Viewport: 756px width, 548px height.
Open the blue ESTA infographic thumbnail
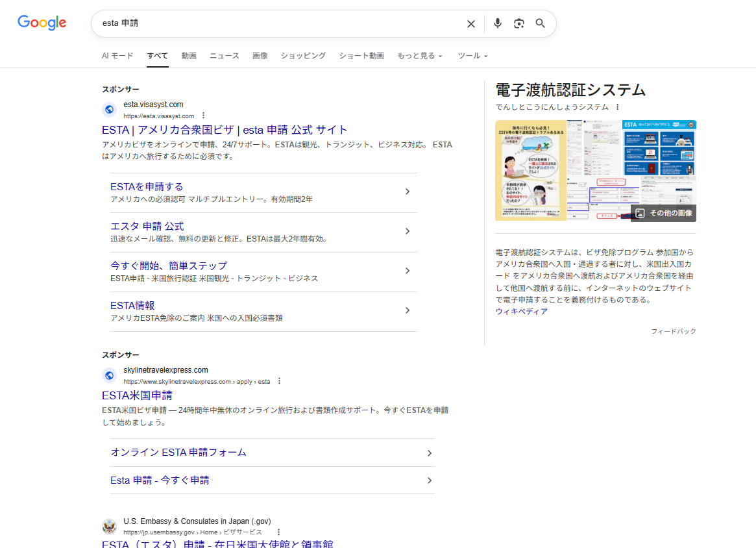tap(659, 147)
